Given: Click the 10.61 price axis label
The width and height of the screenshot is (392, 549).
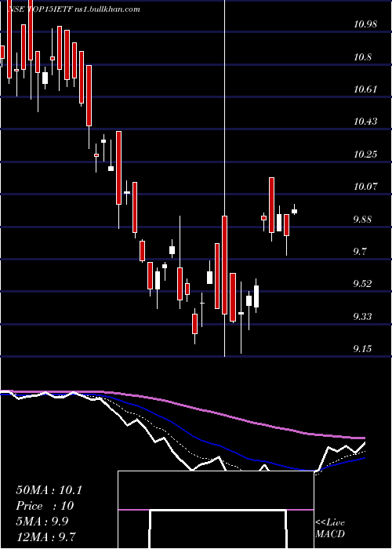Looking at the screenshot, I should (x=365, y=89).
